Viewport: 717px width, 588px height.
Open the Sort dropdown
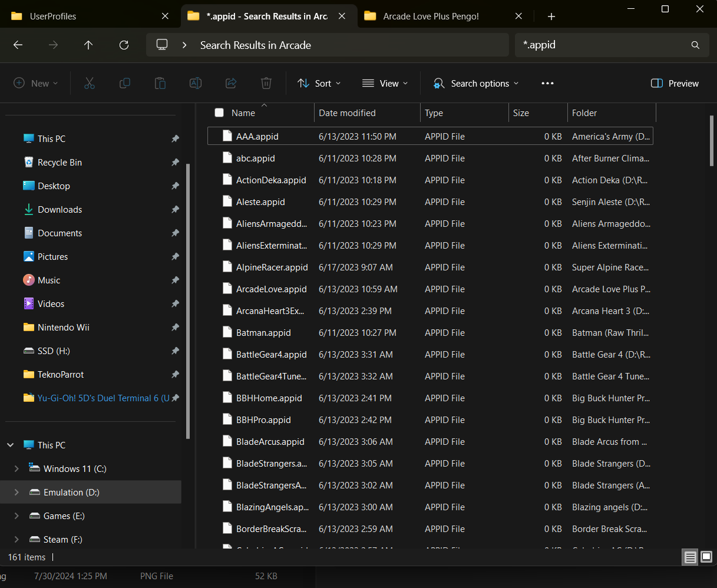click(x=319, y=83)
